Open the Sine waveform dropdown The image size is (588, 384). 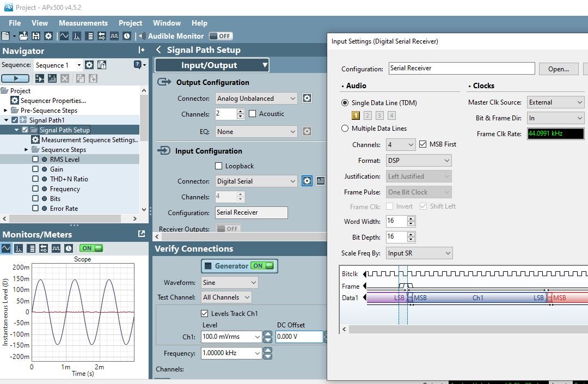coord(230,282)
